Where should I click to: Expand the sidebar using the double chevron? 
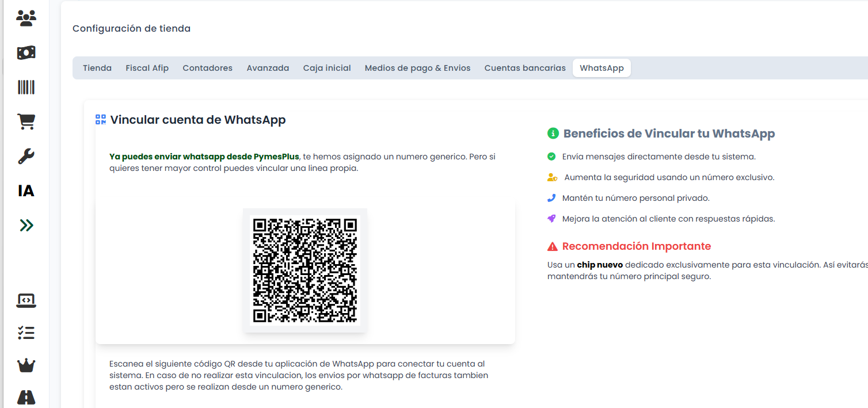tap(25, 225)
